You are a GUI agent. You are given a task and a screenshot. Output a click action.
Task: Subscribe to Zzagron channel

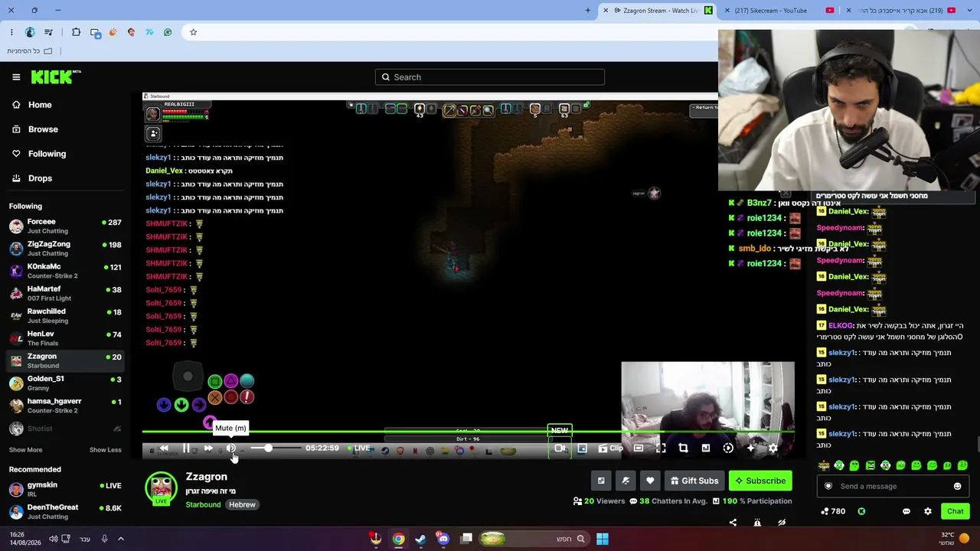coord(760,481)
